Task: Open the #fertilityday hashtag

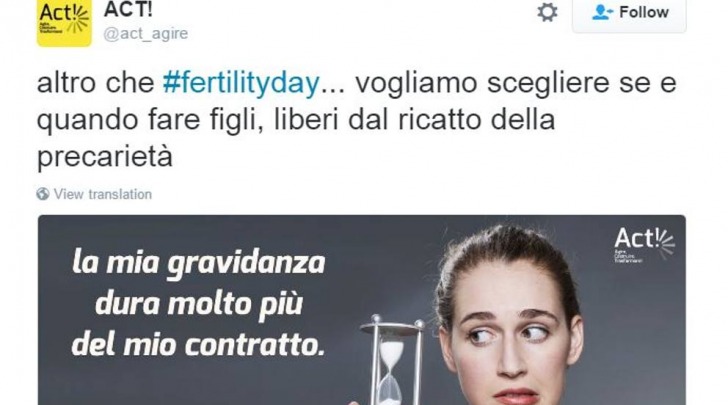Action: [241, 83]
